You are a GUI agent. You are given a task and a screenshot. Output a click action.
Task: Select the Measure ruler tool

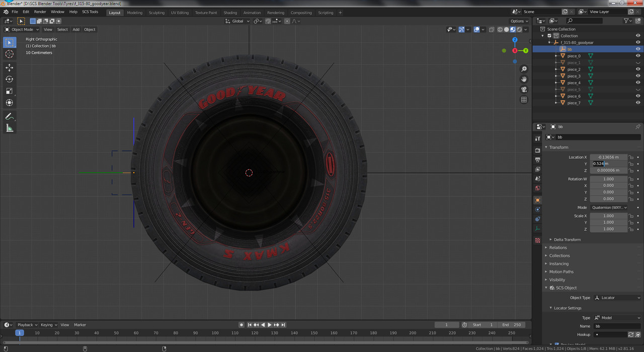[x=9, y=128]
